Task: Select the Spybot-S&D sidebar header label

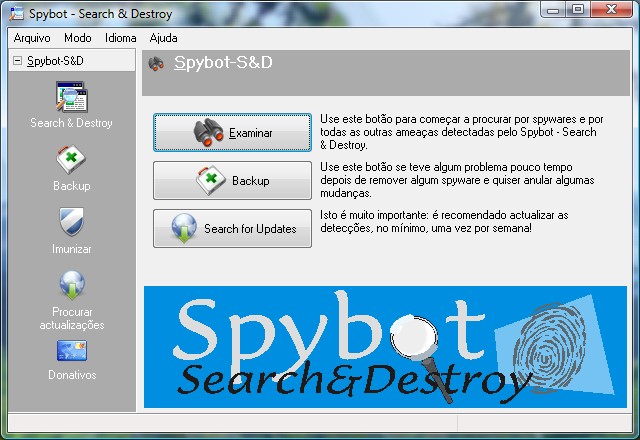Action: coord(55,61)
